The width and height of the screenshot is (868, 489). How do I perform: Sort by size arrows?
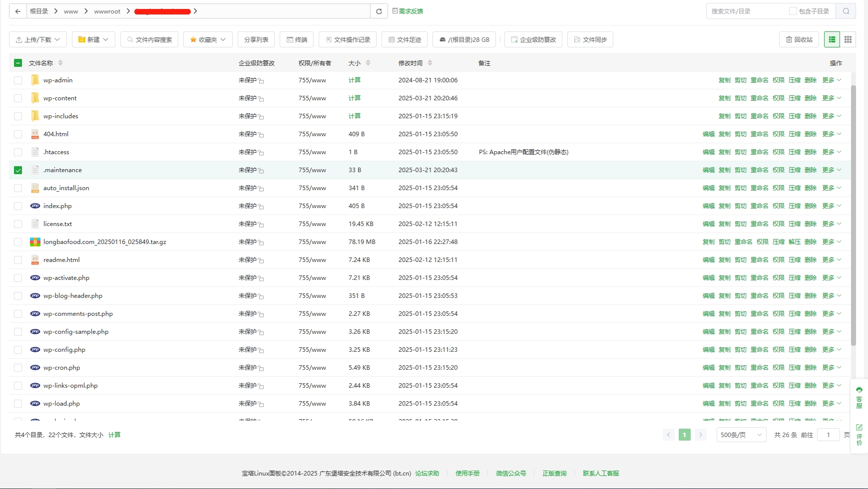click(x=368, y=63)
